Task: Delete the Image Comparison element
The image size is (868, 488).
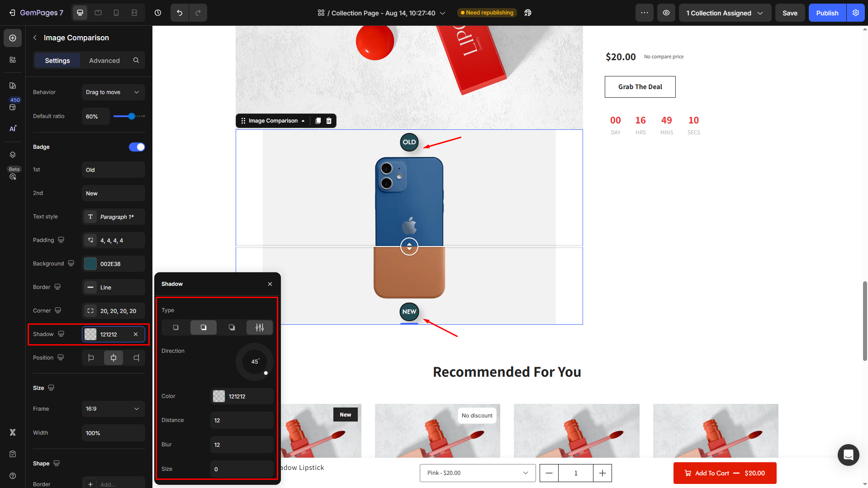Action: (x=329, y=121)
